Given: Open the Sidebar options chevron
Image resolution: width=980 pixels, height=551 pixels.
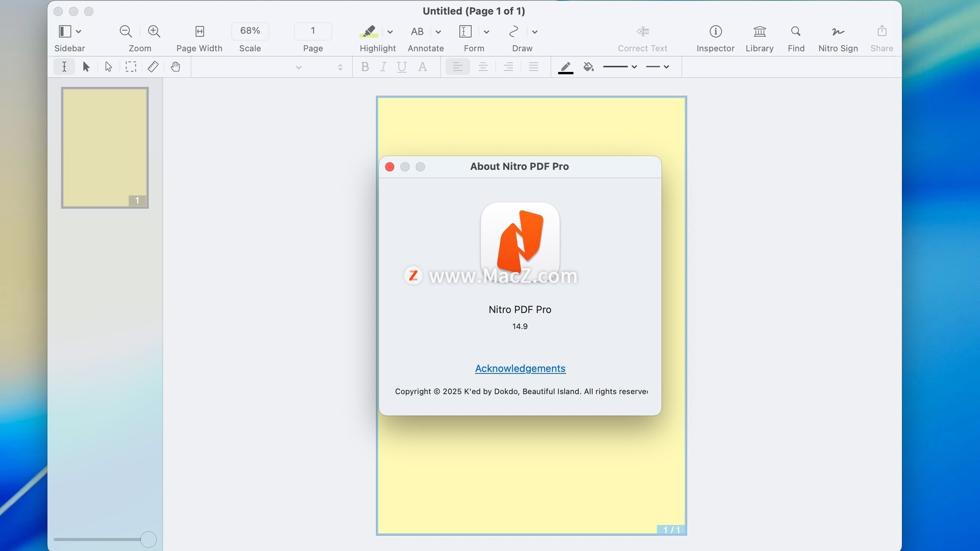Looking at the screenshot, I should (79, 32).
